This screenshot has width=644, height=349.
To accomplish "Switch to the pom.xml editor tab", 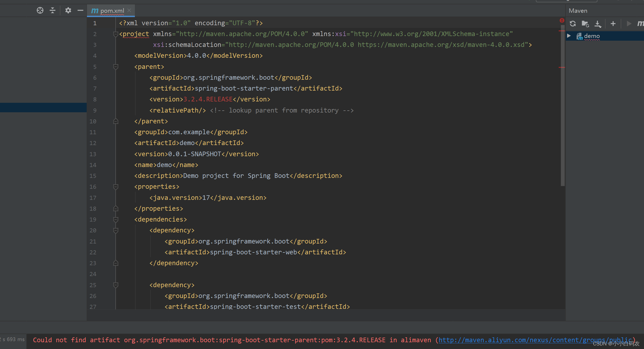I will [112, 11].
